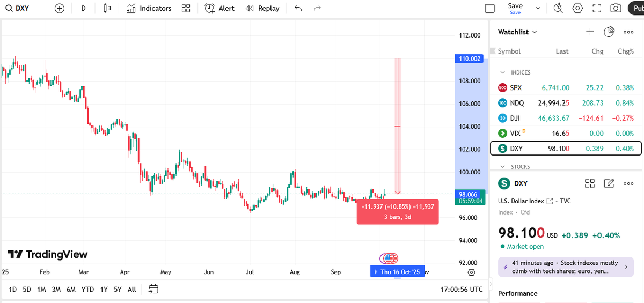
Task: Show All chart history range
Action: pyautogui.click(x=132, y=290)
